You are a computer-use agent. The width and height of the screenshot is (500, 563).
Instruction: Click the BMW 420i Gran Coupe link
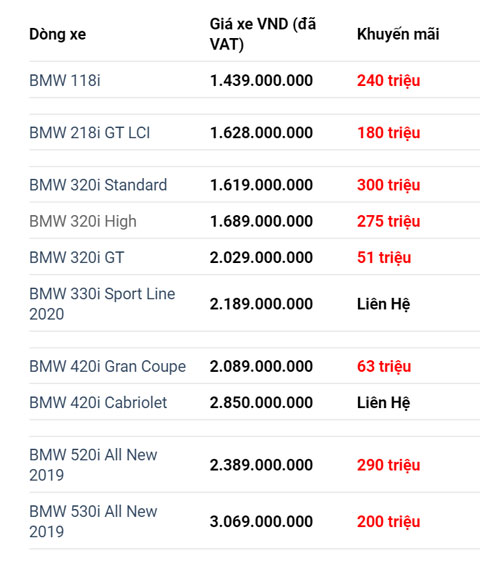pos(107,367)
